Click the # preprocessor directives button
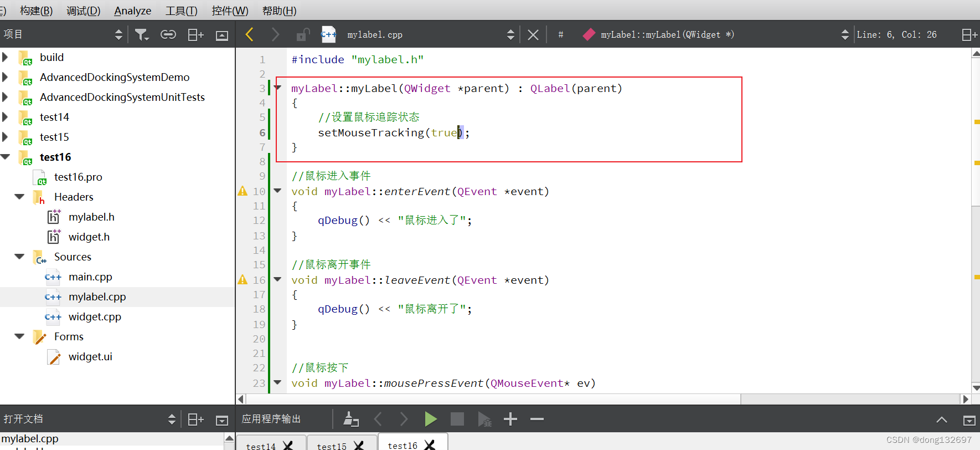 561,34
